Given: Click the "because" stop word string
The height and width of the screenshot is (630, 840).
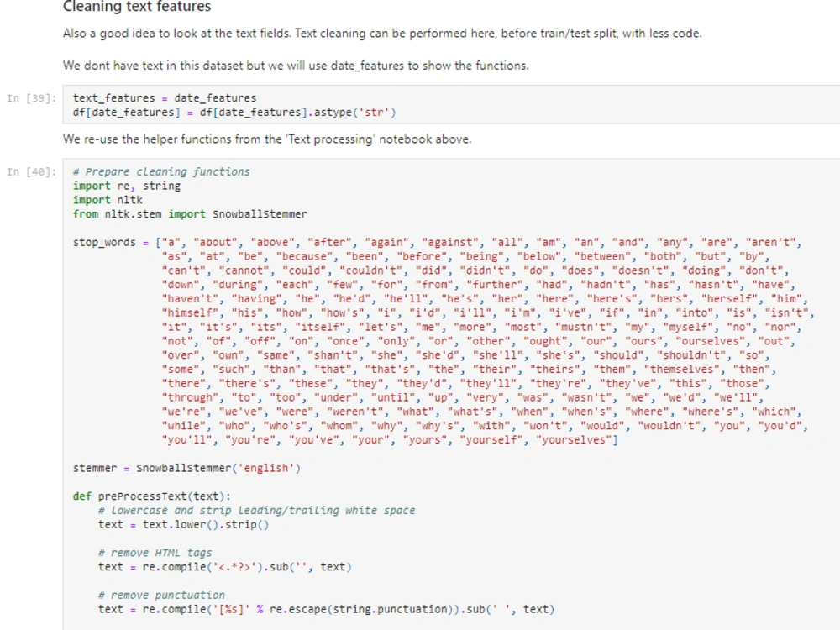Looking at the screenshot, I should (304, 256).
